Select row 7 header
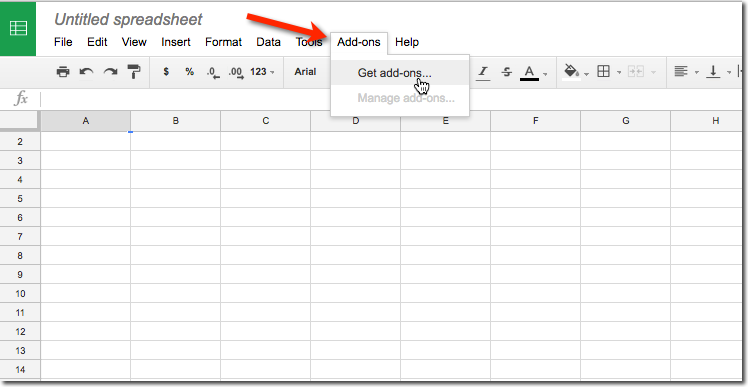 point(20,237)
